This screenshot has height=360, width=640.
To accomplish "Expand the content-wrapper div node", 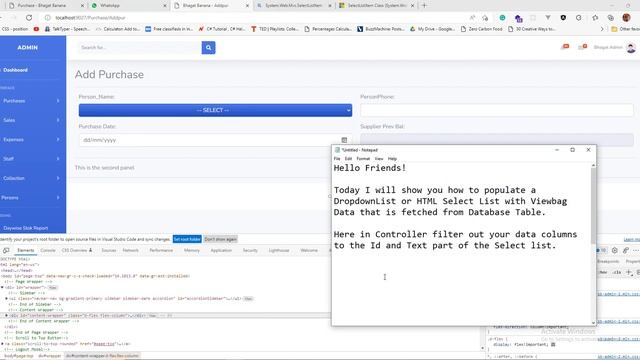I will [6, 316].
